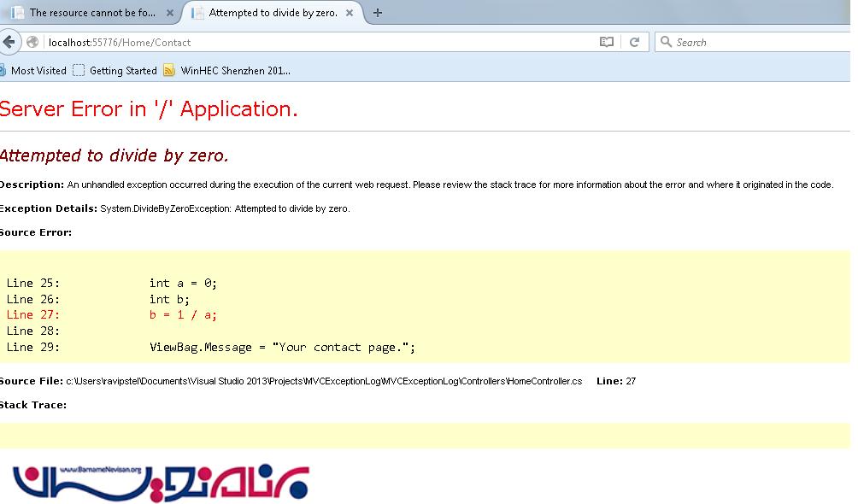Click the red 'b = 1 / a;' code line
The width and height of the screenshot is (858, 504).
pyautogui.click(x=183, y=314)
